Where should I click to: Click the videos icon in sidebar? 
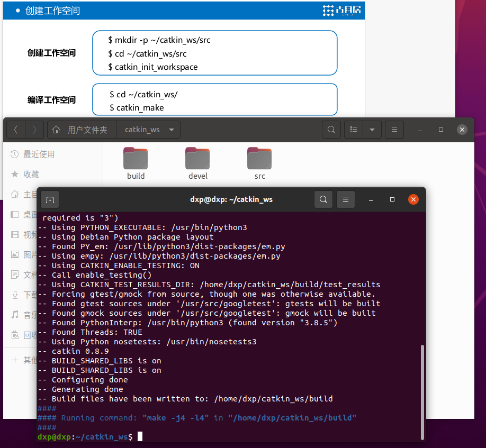pos(15,235)
